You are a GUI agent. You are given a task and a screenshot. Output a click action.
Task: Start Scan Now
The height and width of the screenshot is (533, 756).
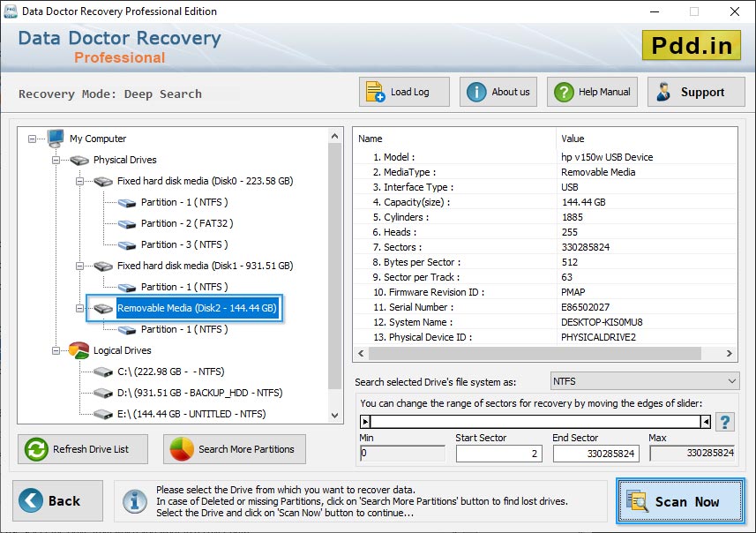pyautogui.click(x=680, y=500)
